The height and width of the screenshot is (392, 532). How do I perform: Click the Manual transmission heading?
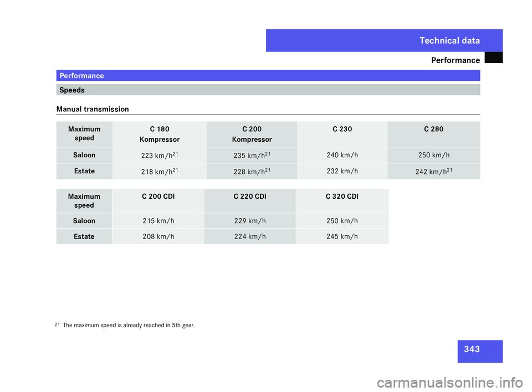coord(93,109)
